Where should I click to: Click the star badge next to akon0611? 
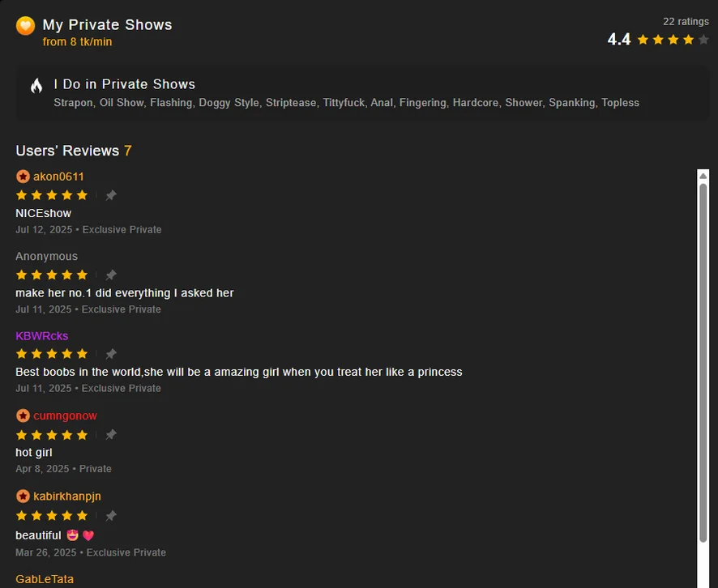23,177
